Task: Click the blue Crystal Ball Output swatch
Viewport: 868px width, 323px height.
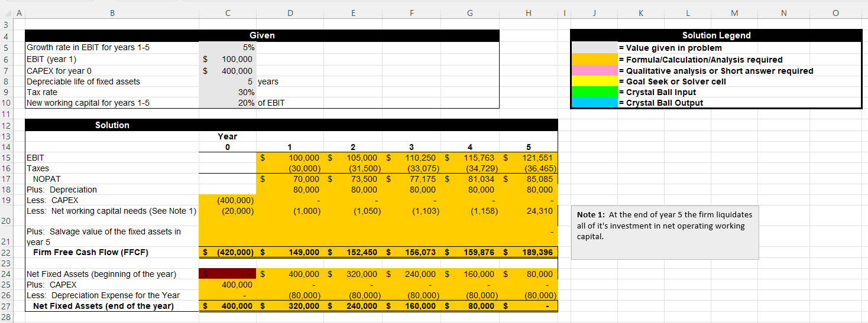Action: click(x=594, y=103)
